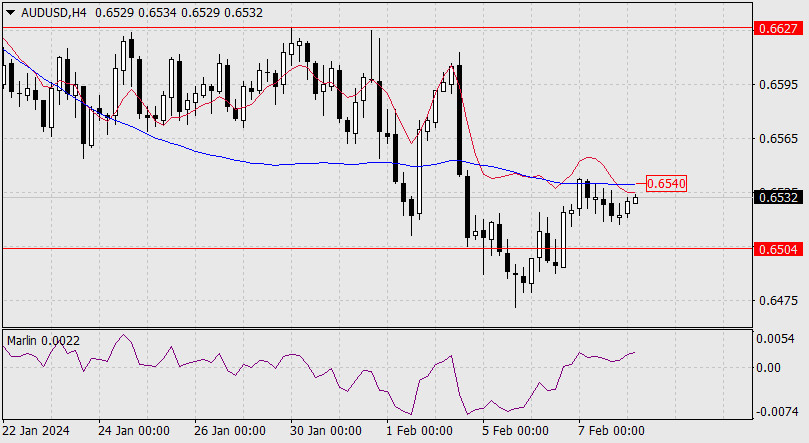Select the 0.6504 red support level label

pos(778,250)
